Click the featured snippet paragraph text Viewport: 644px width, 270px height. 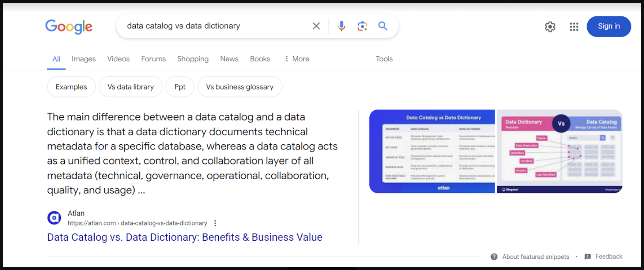pyautogui.click(x=192, y=153)
